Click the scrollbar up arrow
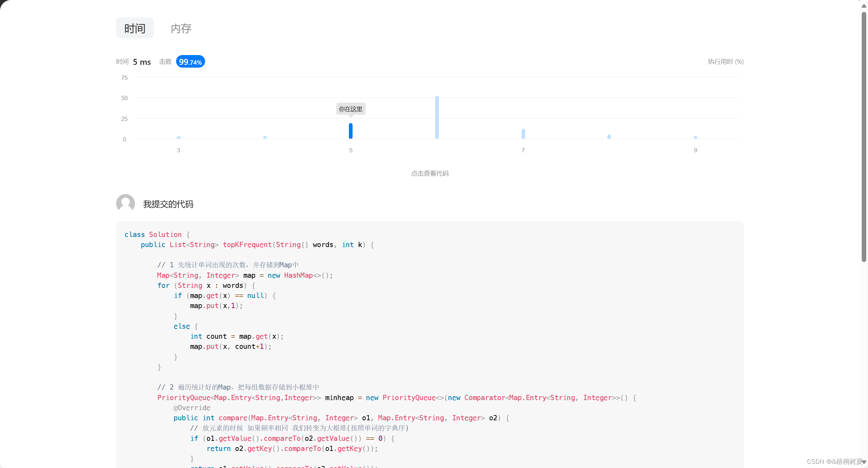868x468 pixels. point(864,6)
